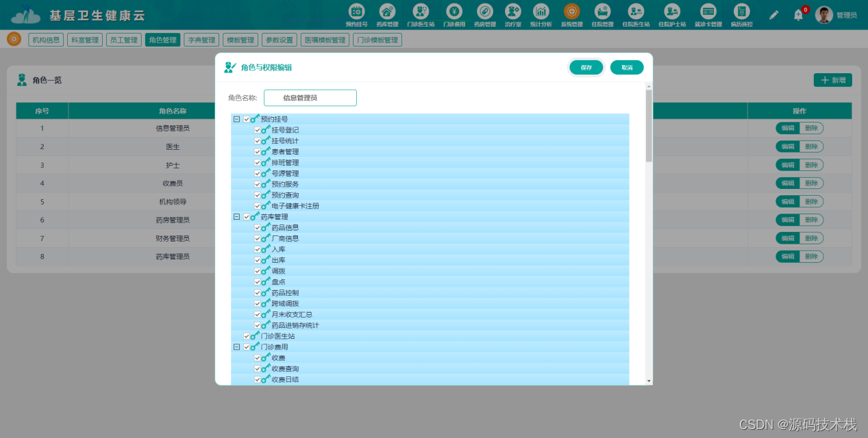Click the 角色与权限编辑 dialog title icon
This screenshot has height=438, width=868.
pyautogui.click(x=230, y=67)
